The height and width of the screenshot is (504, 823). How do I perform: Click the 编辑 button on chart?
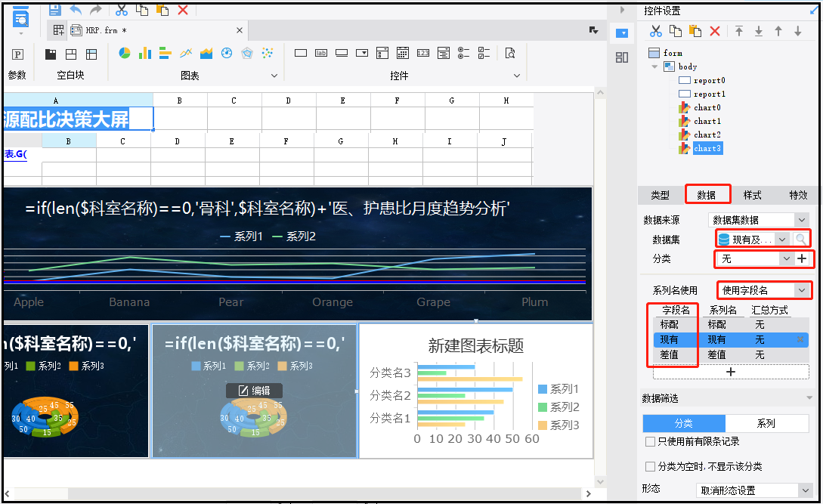click(x=255, y=391)
